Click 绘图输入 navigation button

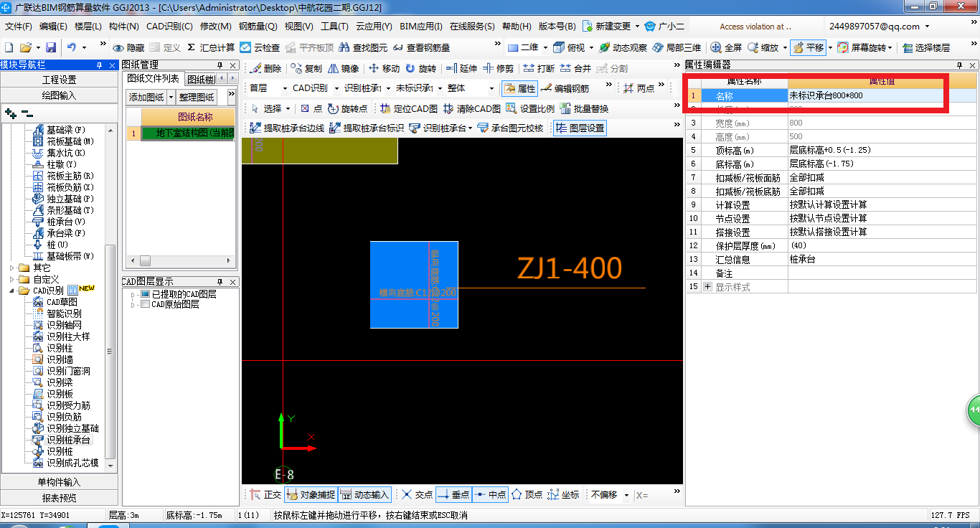point(59,95)
